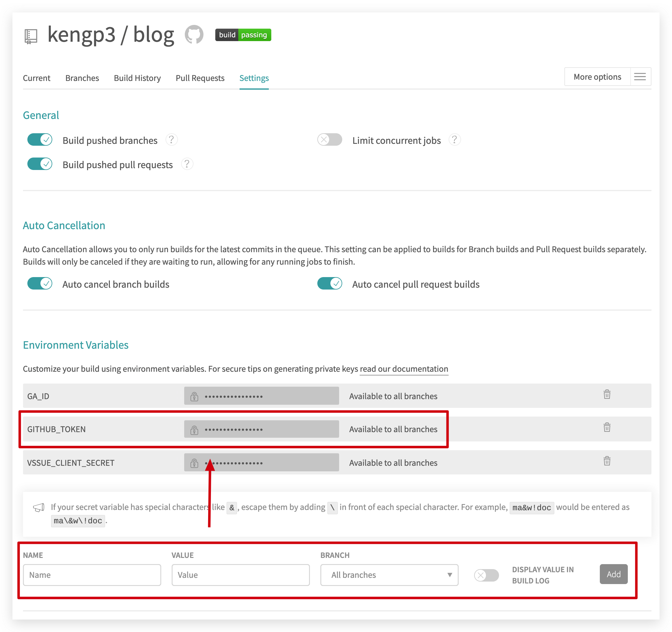Click the VSSUE_CLIENT_SECRET variable name
The width and height of the screenshot is (672, 632).
tap(71, 463)
